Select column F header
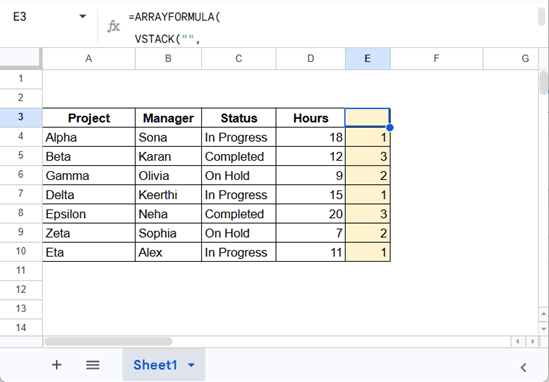Screen dimensions: 549x382 click(x=437, y=58)
